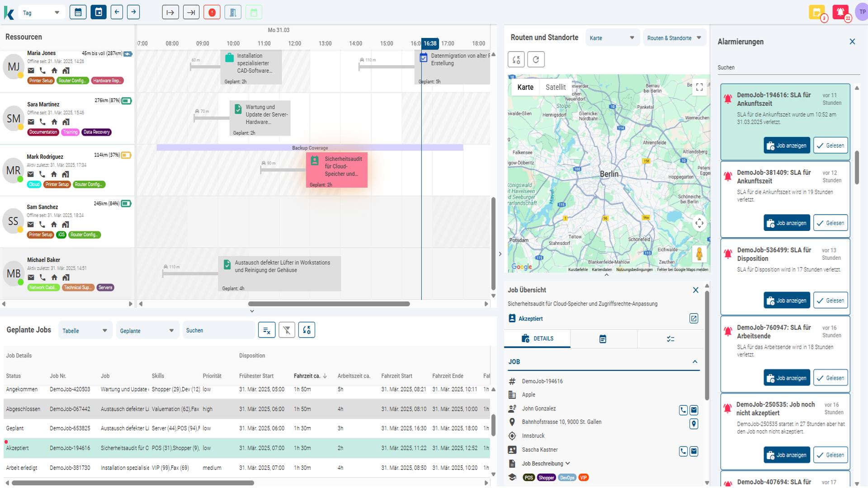868x488 pixels.
Task: Open the Routen & Standorte dropdown
Action: [675, 38]
